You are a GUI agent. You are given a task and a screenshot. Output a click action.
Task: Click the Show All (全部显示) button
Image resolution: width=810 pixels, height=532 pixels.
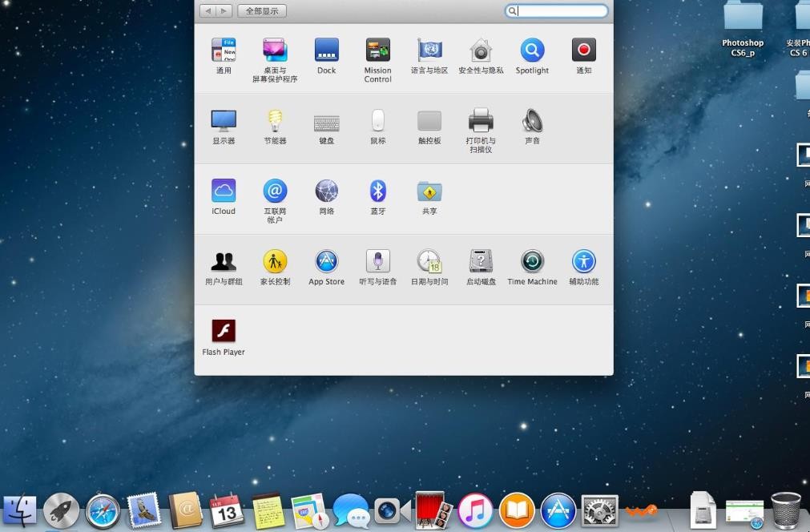click(x=262, y=11)
